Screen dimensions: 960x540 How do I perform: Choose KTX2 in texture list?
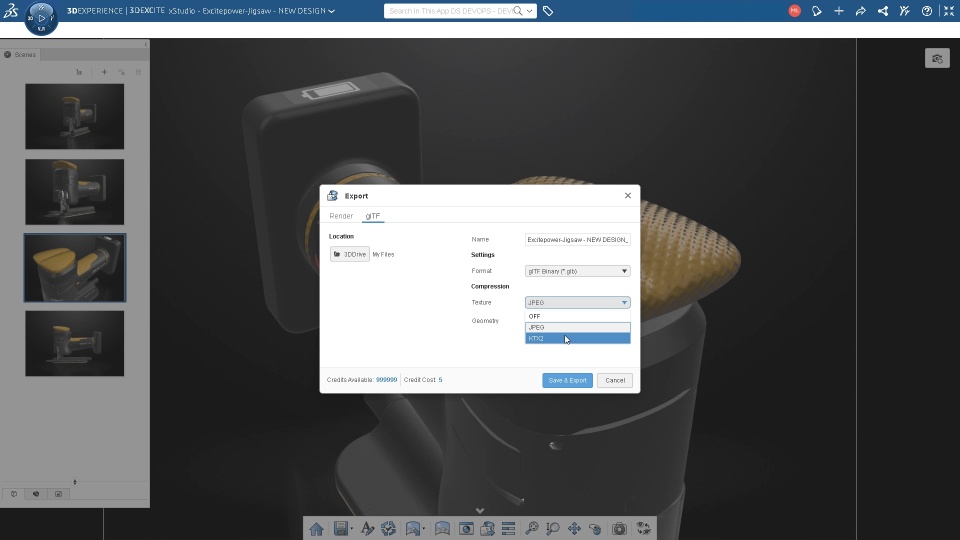(x=577, y=339)
